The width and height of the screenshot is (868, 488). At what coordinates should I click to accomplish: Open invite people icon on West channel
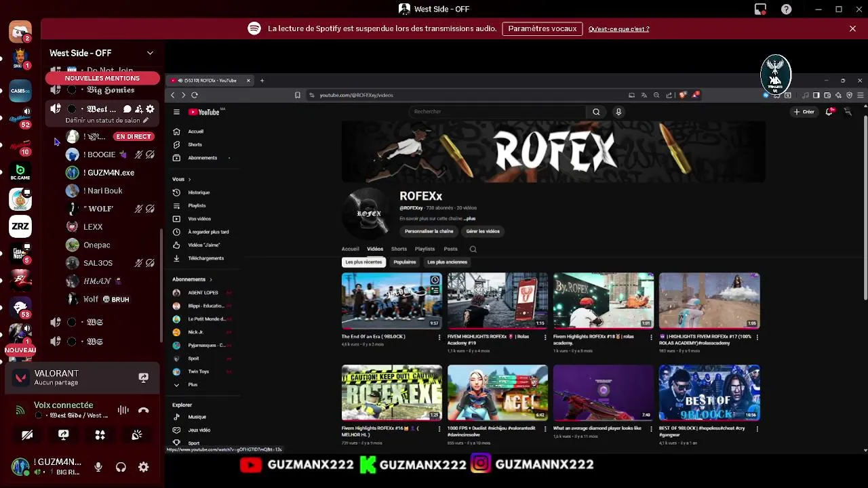[139, 109]
